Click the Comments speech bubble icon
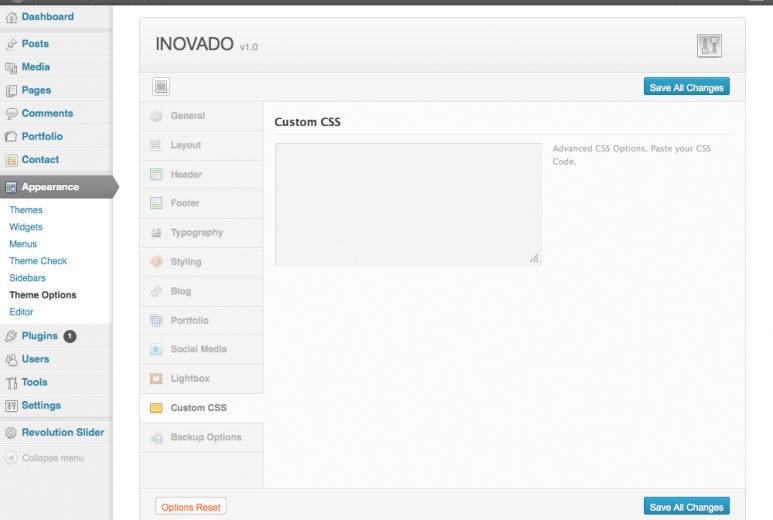Screen dimensions: 773x520 [x=11, y=114]
